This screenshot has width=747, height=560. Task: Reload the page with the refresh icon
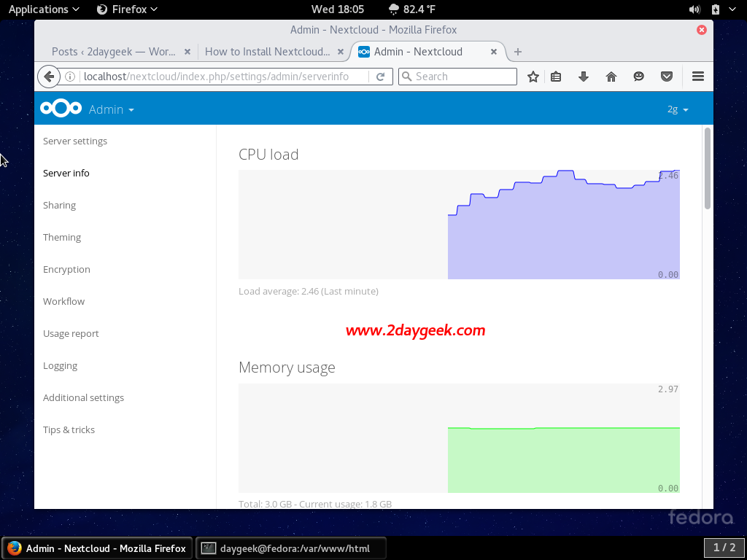(380, 77)
